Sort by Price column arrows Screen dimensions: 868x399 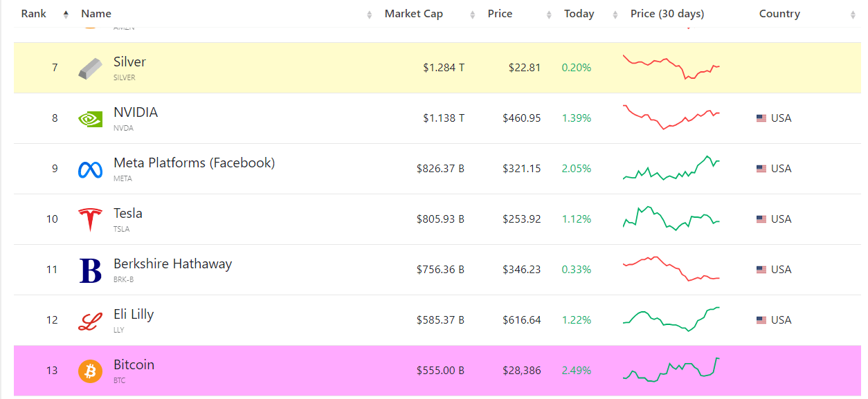coord(549,15)
